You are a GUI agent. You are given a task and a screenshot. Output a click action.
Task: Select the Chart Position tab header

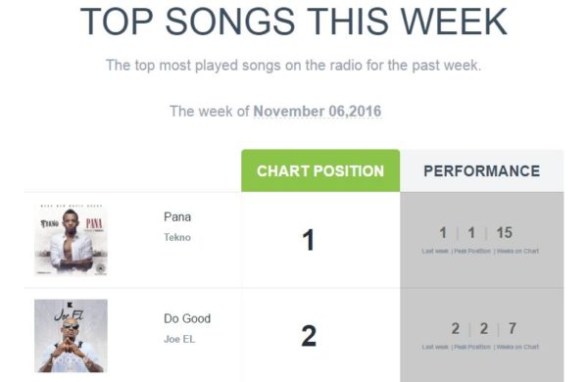click(x=320, y=170)
